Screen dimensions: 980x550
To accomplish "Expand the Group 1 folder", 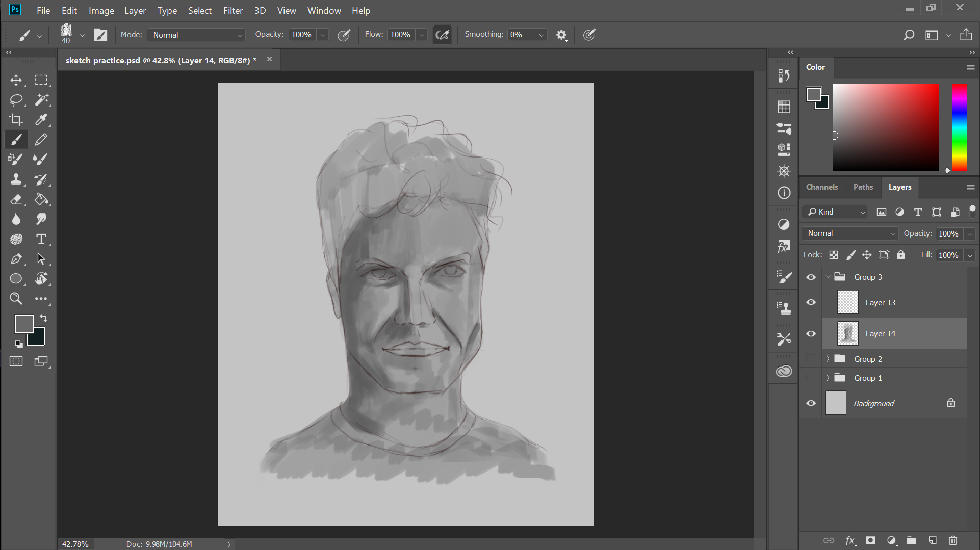I will pyautogui.click(x=828, y=378).
